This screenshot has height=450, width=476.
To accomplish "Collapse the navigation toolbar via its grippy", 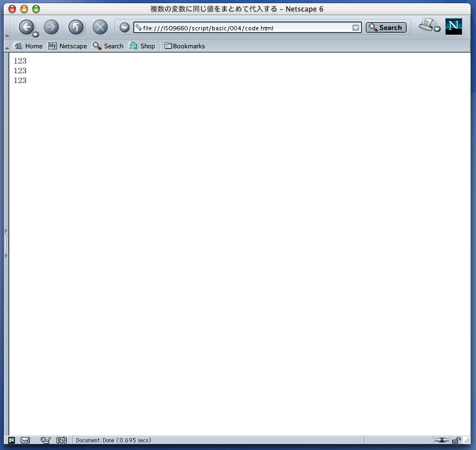I will pos(7,27).
